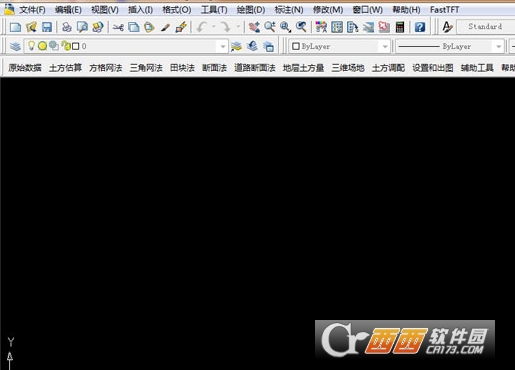Open Print Preview magnifier page icon
The image size is (515, 370).
[82, 27]
